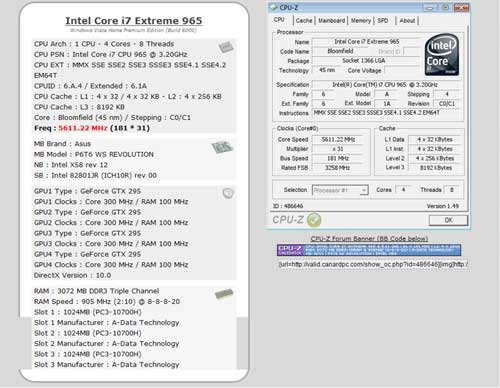Click the Slot 1 Manufacturer A-Data line
This screenshot has height=388, width=500.
click(x=106, y=323)
